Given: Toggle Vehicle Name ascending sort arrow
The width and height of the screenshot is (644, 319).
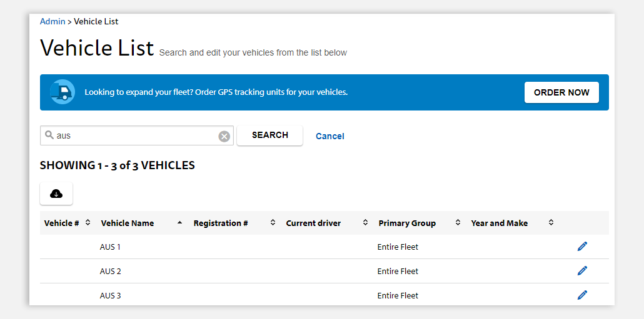Looking at the screenshot, I should [179, 222].
